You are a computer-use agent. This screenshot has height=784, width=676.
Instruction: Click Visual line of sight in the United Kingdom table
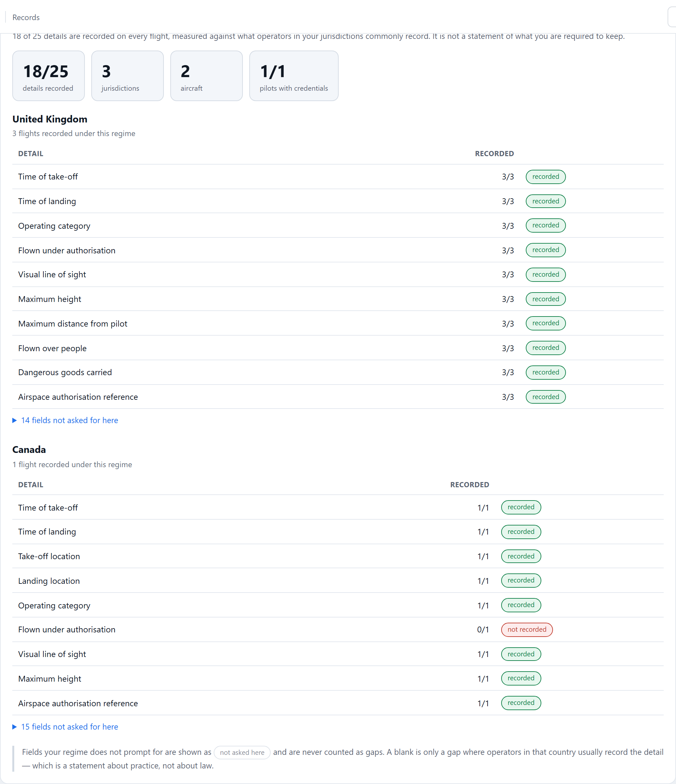click(52, 275)
